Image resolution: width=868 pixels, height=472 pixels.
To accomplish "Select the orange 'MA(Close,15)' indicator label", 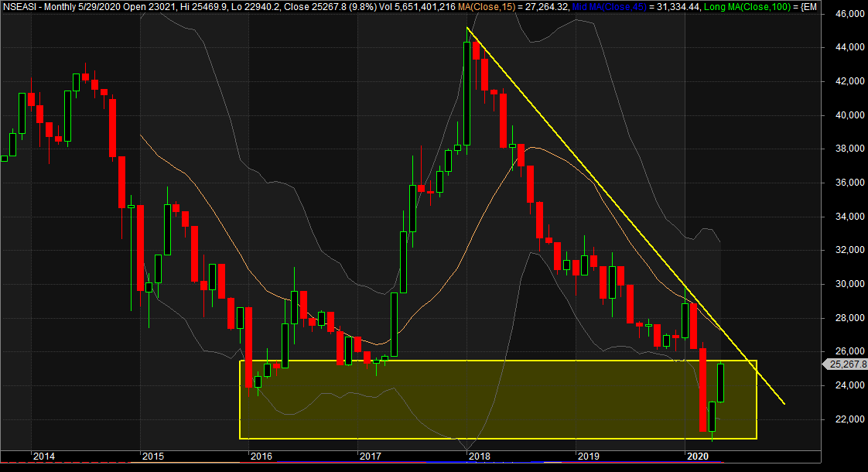I will [x=486, y=7].
